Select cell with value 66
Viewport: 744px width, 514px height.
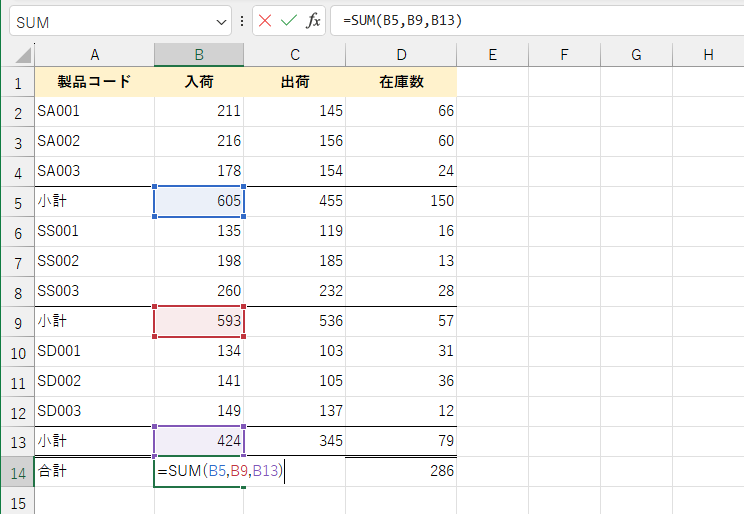click(x=401, y=112)
